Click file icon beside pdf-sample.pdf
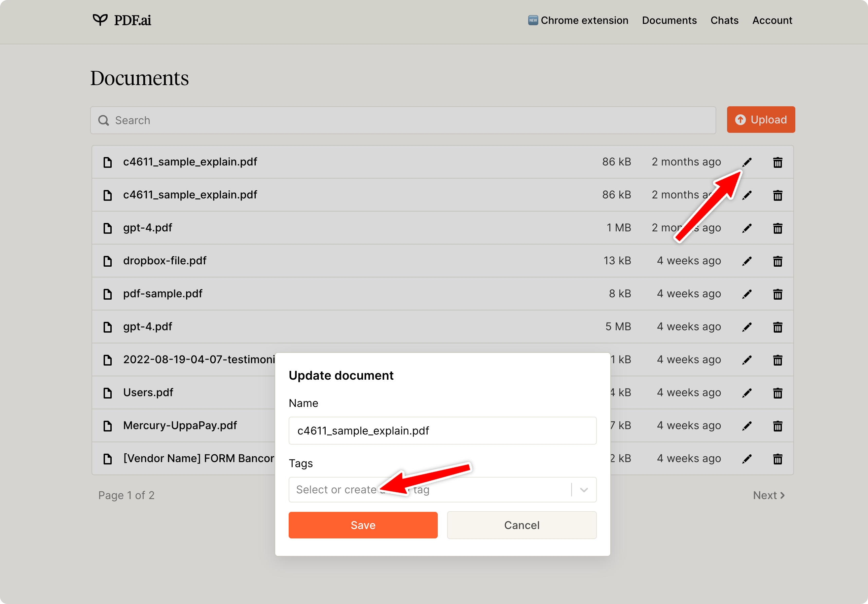 (108, 294)
